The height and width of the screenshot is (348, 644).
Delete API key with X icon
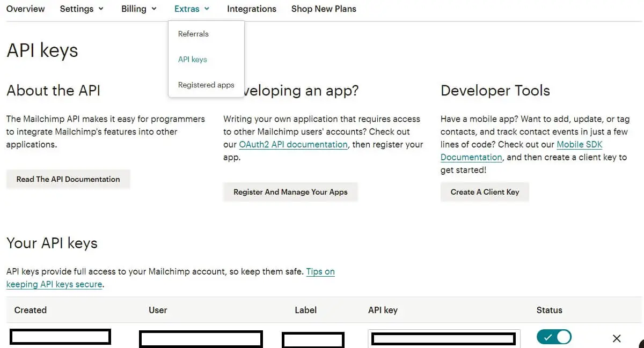(617, 338)
